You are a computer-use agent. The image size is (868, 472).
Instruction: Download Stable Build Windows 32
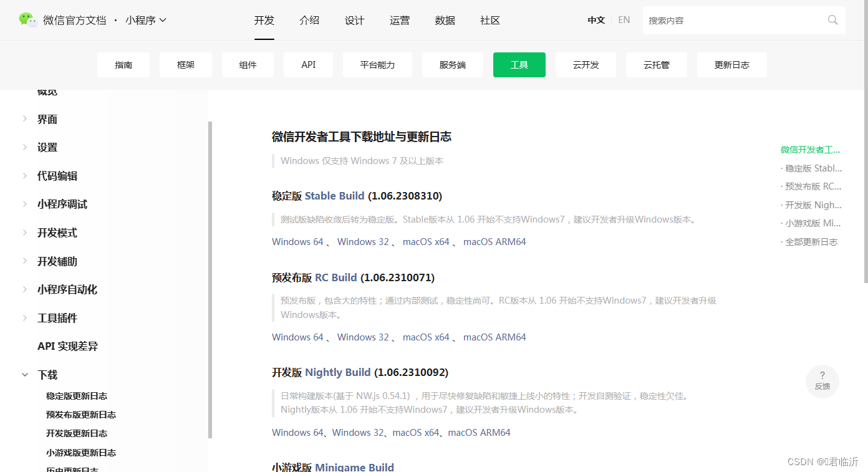(x=363, y=242)
